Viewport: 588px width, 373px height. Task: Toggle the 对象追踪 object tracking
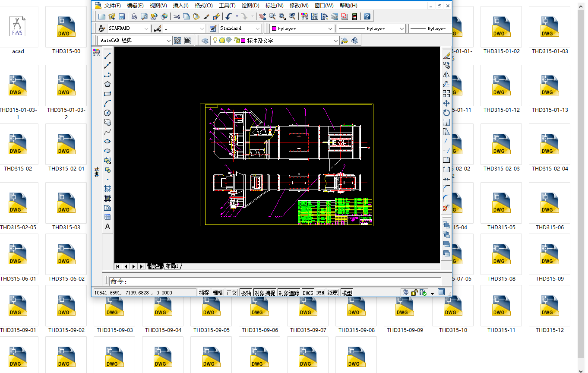(x=289, y=293)
